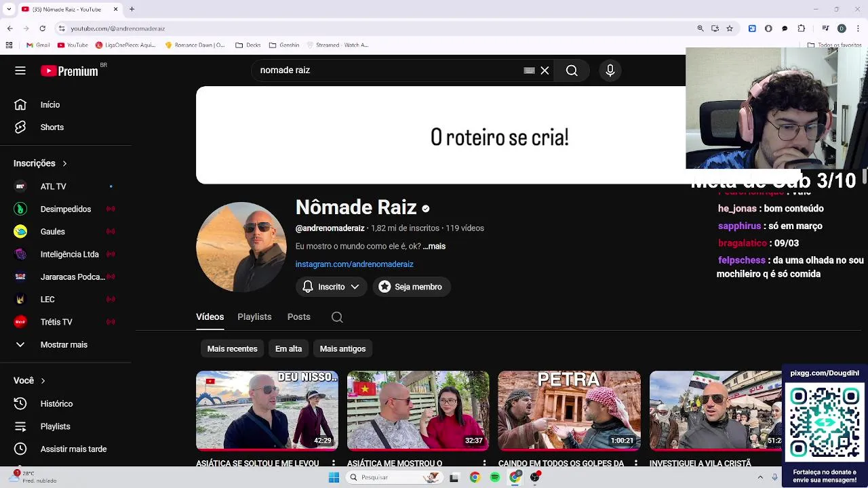868x488 pixels.
Task: Open more options for ASIÁTICA SE SOLTOU video
Action: [333, 464]
